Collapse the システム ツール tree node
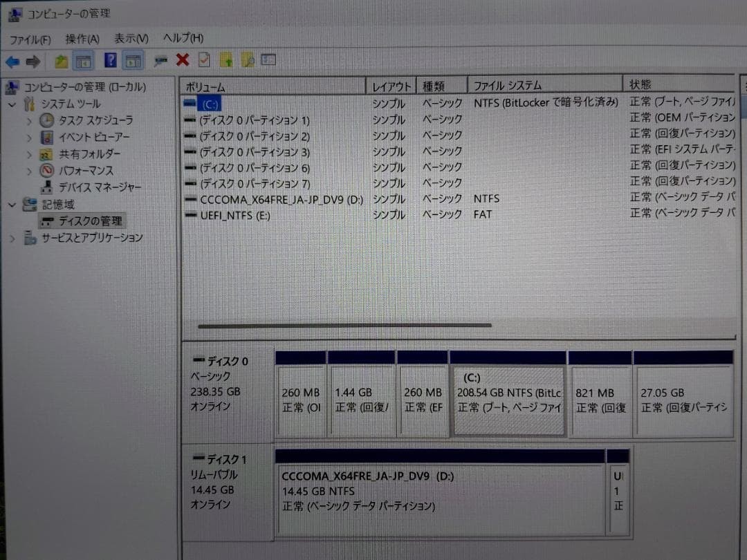The image size is (747, 560). pos(12,104)
